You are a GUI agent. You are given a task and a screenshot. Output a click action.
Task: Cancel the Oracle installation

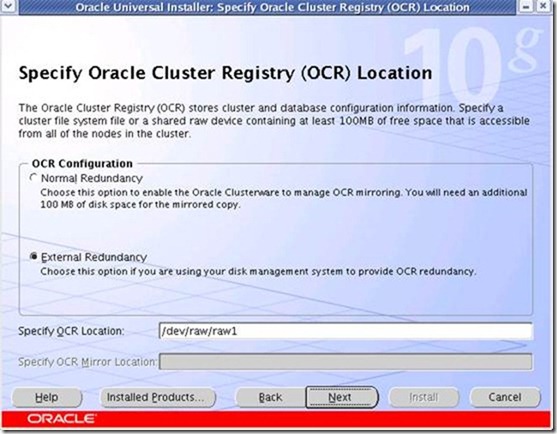coord(505,397)
